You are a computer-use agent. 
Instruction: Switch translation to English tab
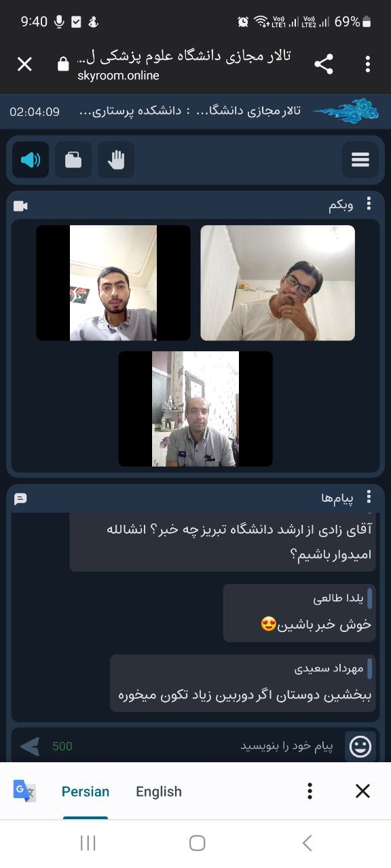[x=159, y=791]
